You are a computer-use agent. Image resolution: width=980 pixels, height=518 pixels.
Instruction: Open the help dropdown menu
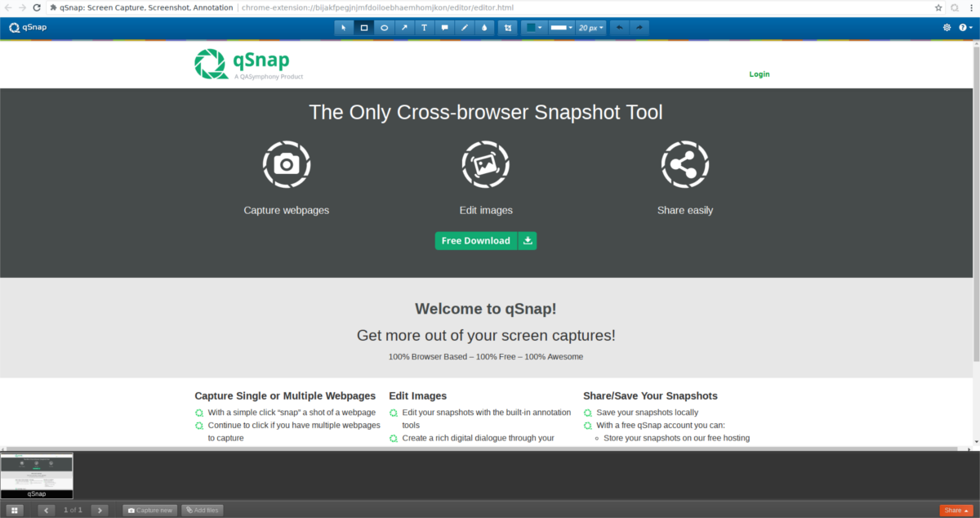click(966, 27)
